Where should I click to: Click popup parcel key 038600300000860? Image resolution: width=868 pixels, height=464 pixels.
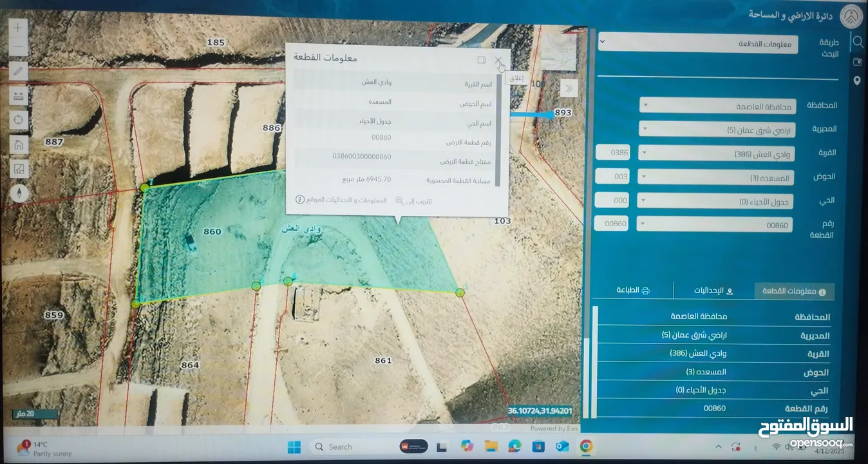pos(362,157)
